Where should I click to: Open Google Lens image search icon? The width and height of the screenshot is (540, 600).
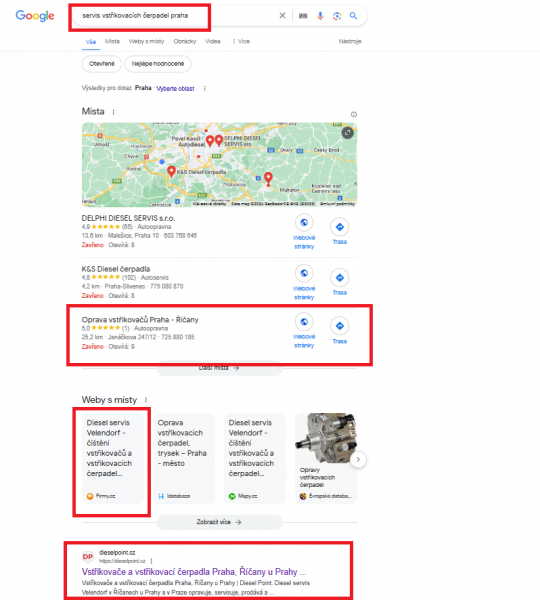pos(337,16)
